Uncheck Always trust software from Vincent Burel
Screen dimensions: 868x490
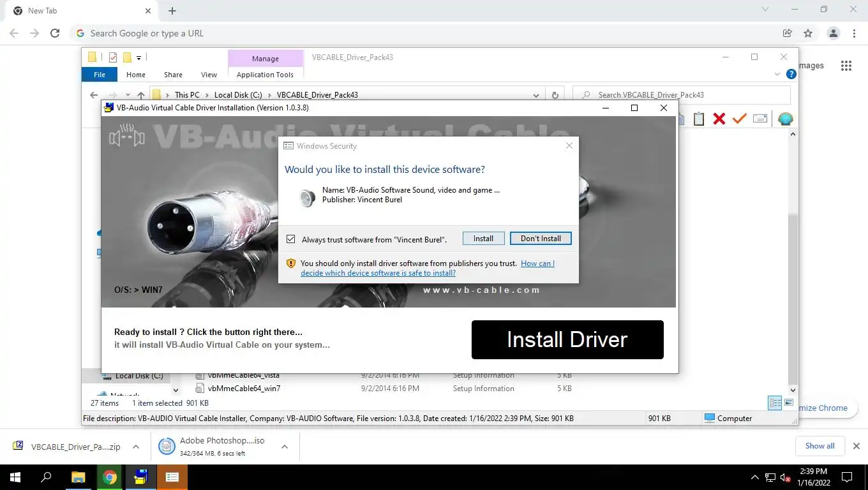coord(291,239)
